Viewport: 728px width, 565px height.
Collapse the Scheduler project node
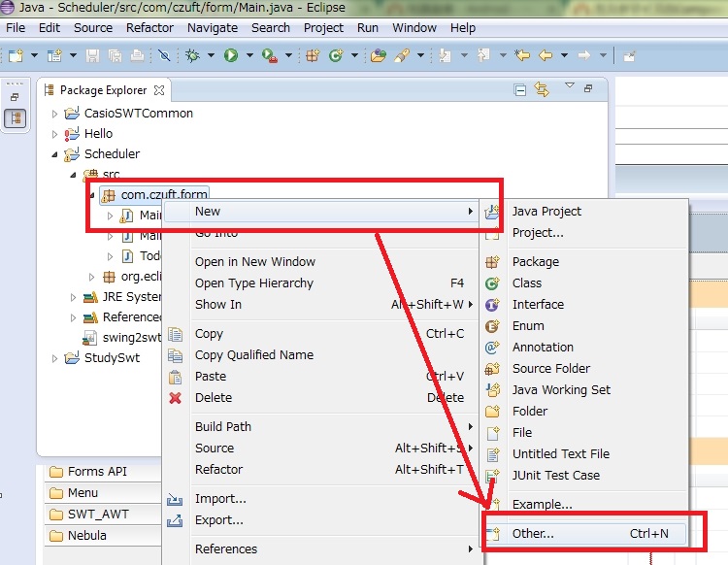(x=55, y=154)
